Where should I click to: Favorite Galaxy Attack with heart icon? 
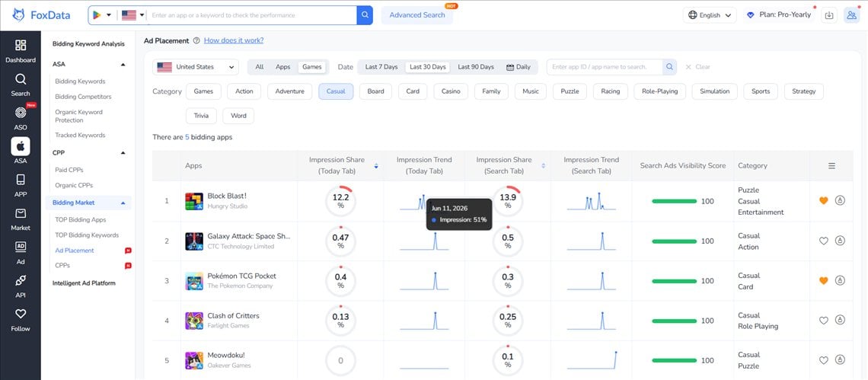pos(824,241)
